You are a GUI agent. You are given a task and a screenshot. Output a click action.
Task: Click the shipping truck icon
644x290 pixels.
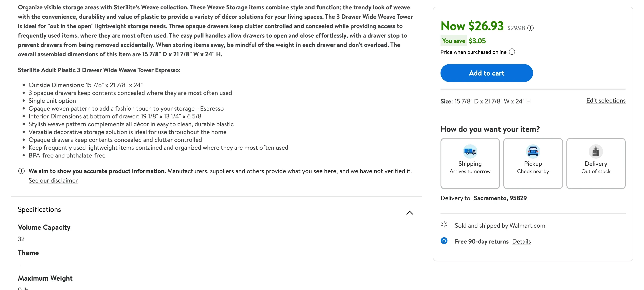pos(470,151)
